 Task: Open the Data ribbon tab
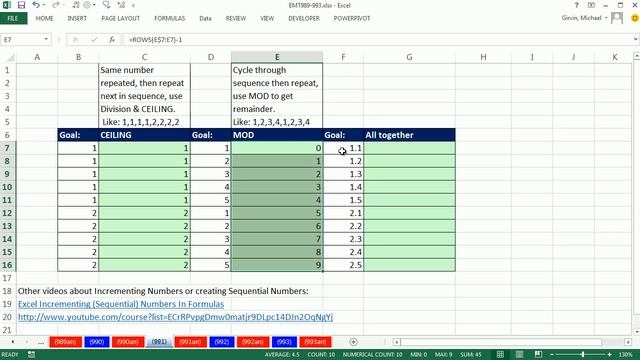pos(205,18)
